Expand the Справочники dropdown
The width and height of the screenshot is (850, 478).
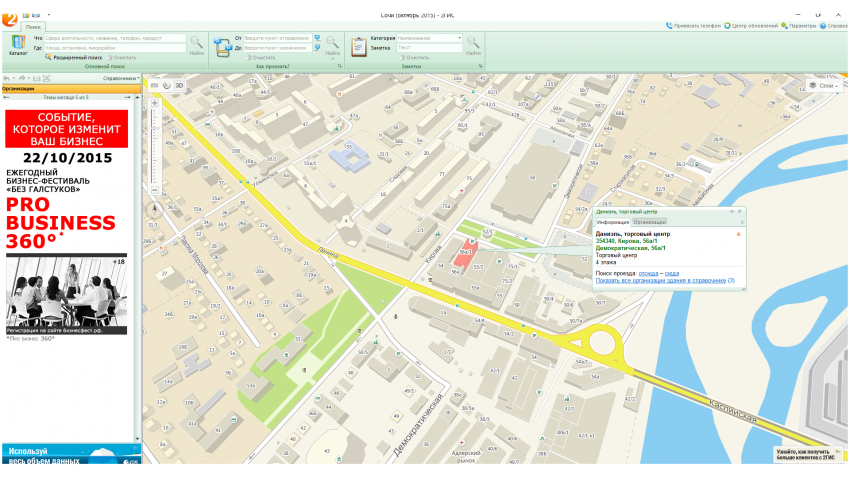pos(119,77)
